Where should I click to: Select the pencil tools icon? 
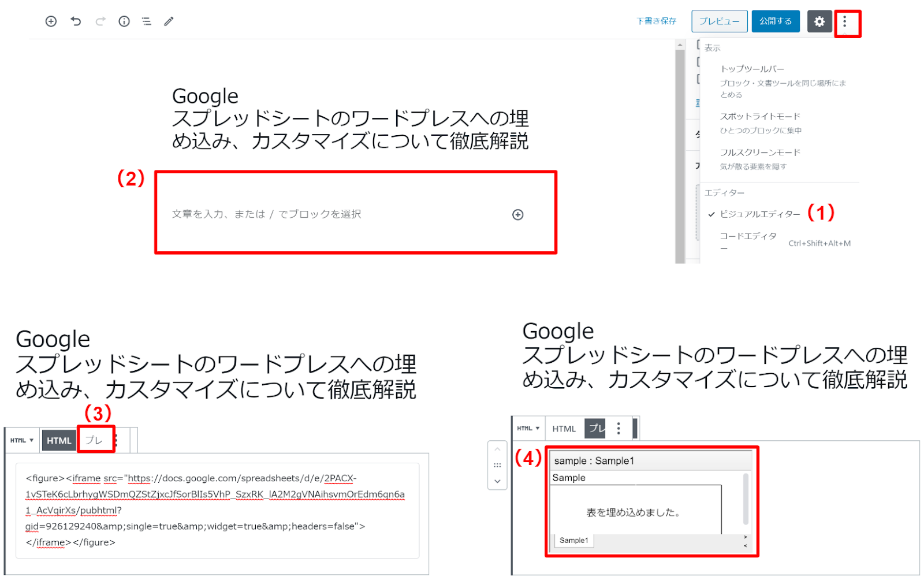click(169, 21)
